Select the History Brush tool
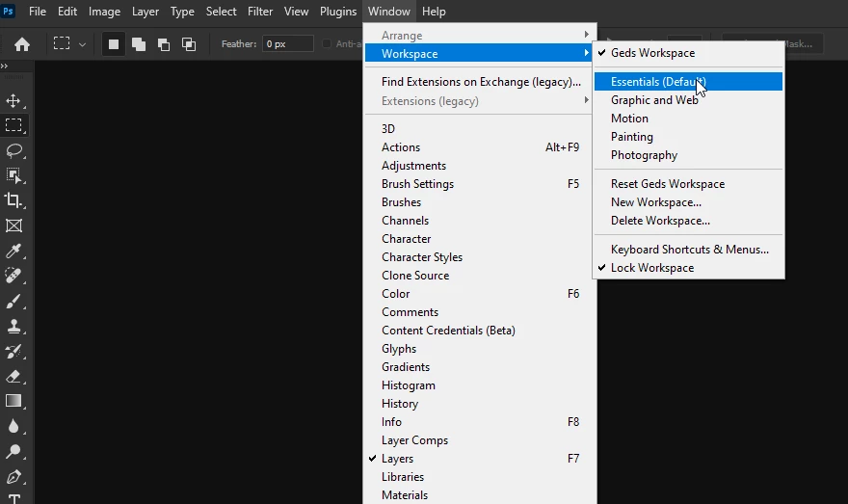848x504 pixels. [x=13, y=352]
